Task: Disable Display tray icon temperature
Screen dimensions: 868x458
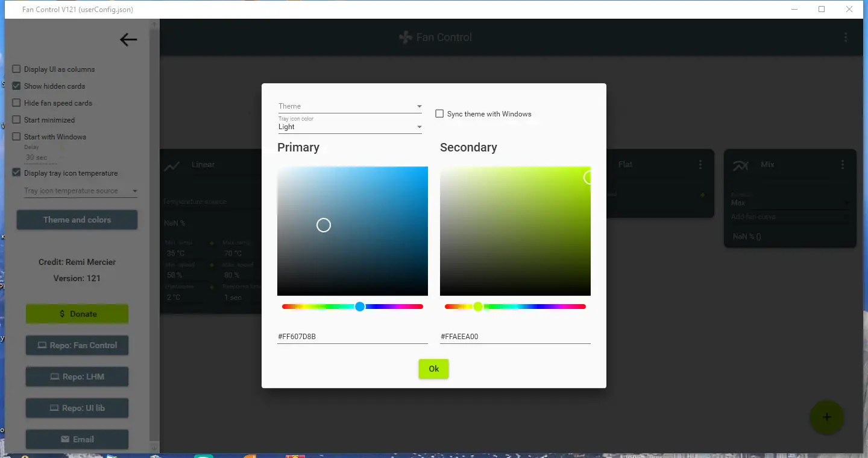Action: (17, 173)
